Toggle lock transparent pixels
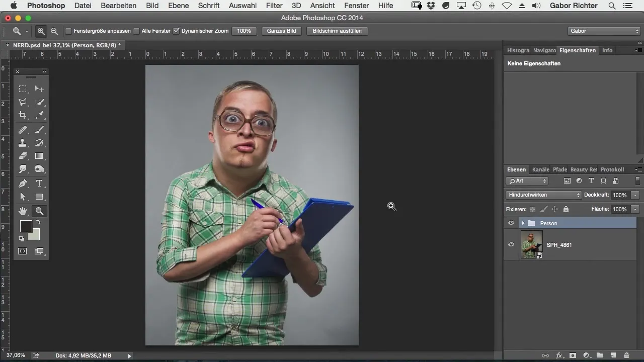Viewport: 644px width, 362px height. tap(532, 209)
